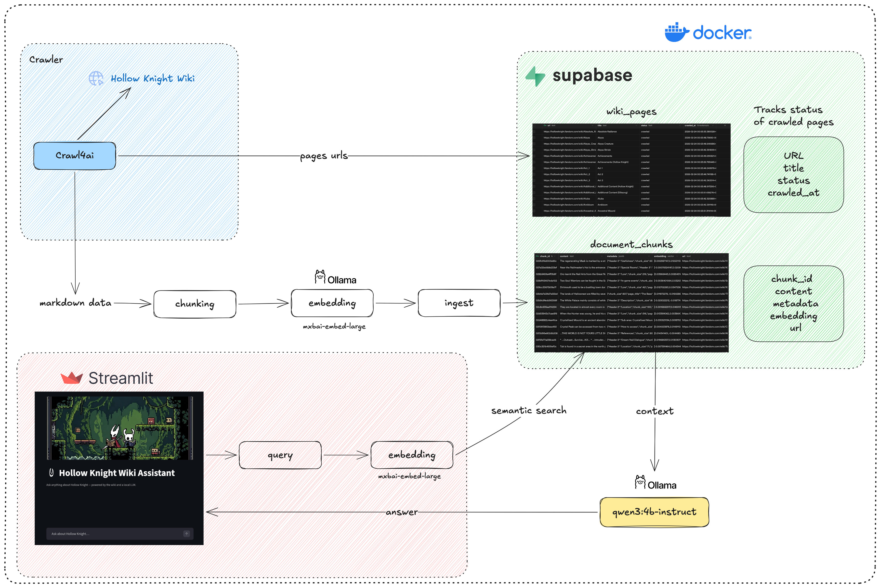The height and width of the screenshot is (588, 880).
Task: Select the ingest box
Action: pyautogui.click(x=459, y=303)
